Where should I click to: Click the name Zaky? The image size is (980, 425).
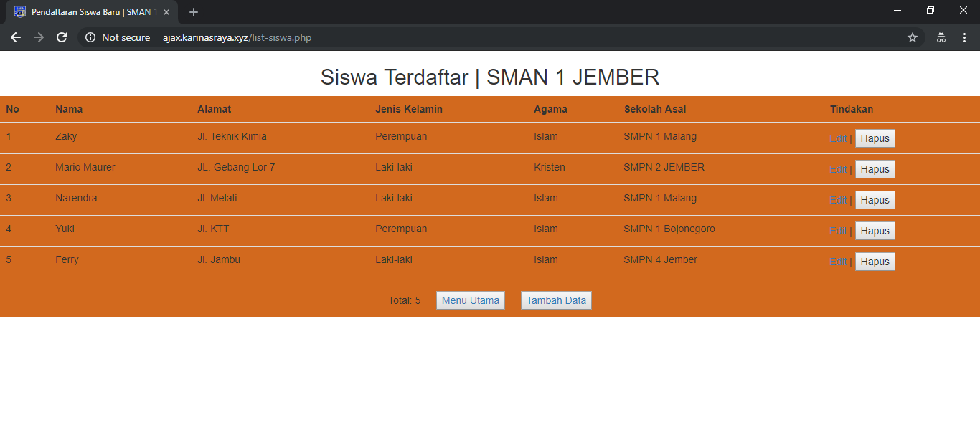pyautogui.click(x=66, y=136)
